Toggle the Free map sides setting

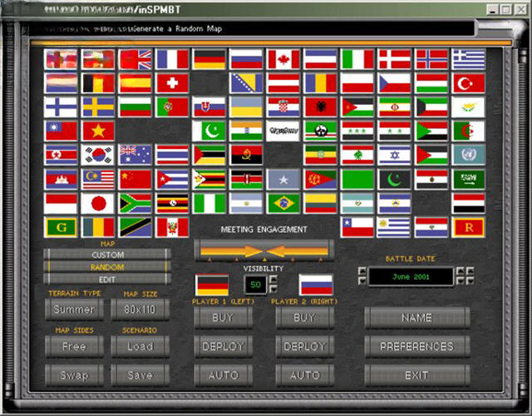click(x=74, y=346)
